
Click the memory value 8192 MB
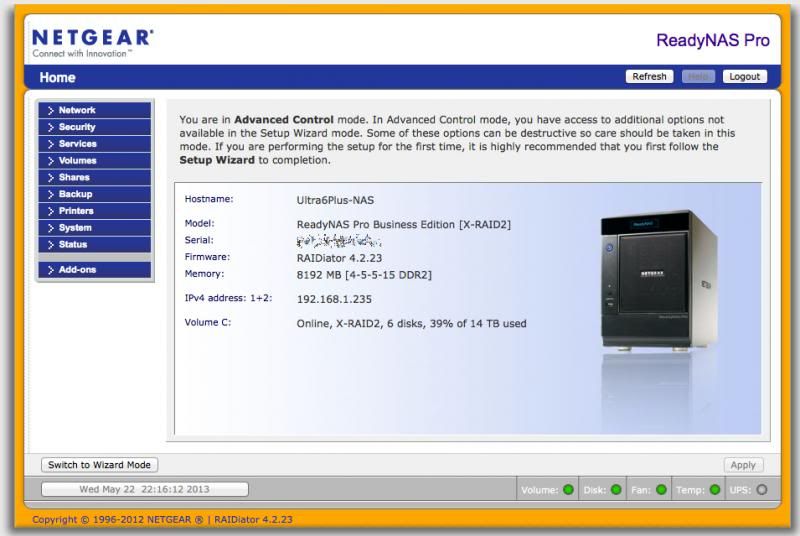click(x=364, y=275)
